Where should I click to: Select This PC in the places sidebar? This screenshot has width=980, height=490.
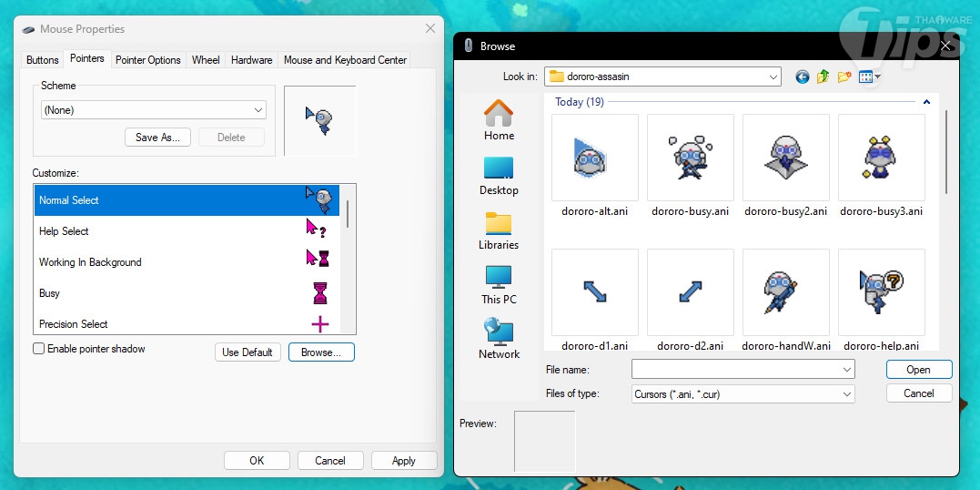[x=499, y=285]
